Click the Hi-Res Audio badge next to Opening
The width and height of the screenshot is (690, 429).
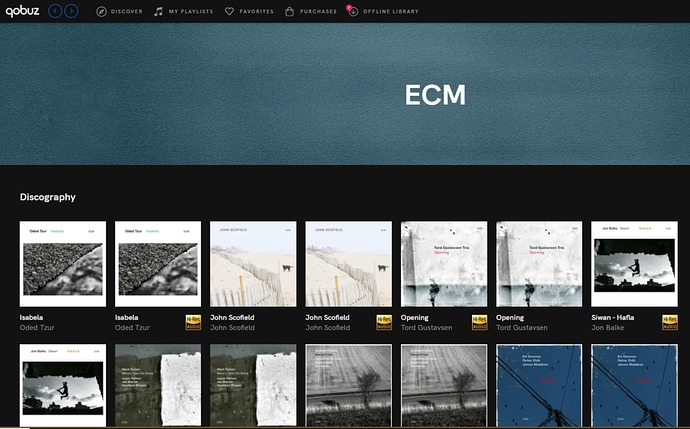point(479,322)
